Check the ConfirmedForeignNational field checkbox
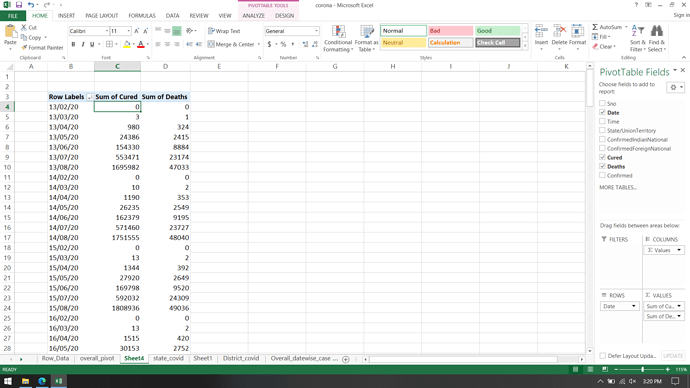 602,148
